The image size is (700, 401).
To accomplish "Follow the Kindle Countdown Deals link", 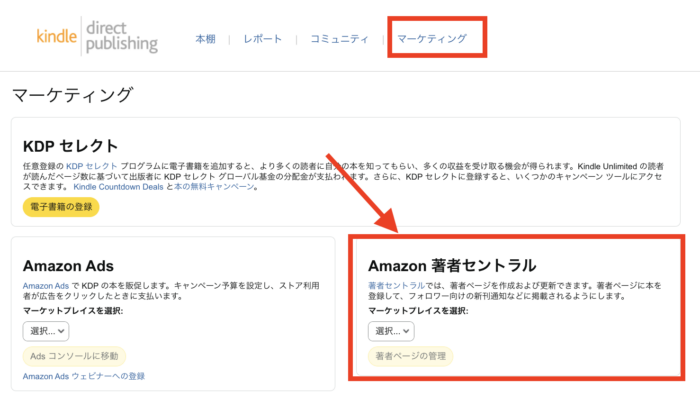I will coord(118,187).
